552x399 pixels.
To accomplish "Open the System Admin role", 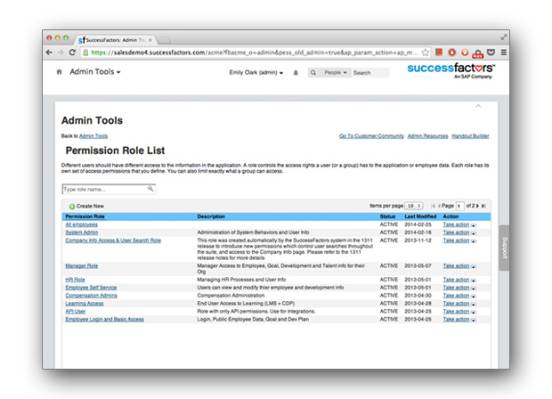I will coord(82,232).
